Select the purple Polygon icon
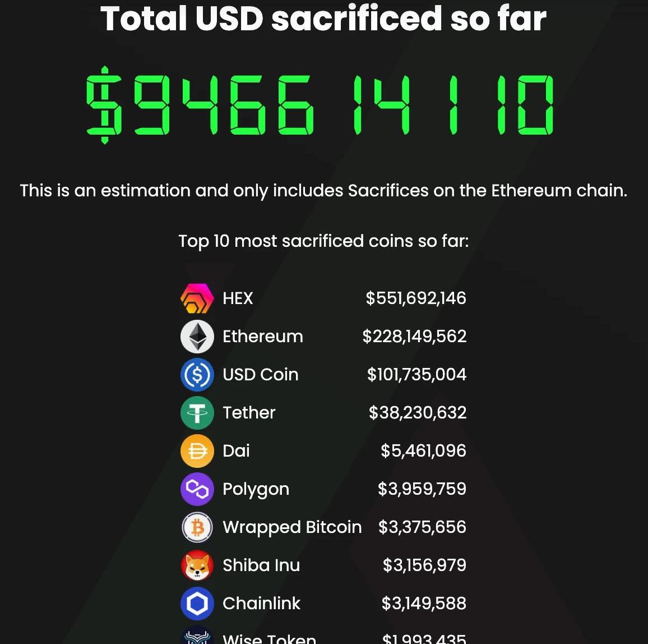 tap(197, 489)
